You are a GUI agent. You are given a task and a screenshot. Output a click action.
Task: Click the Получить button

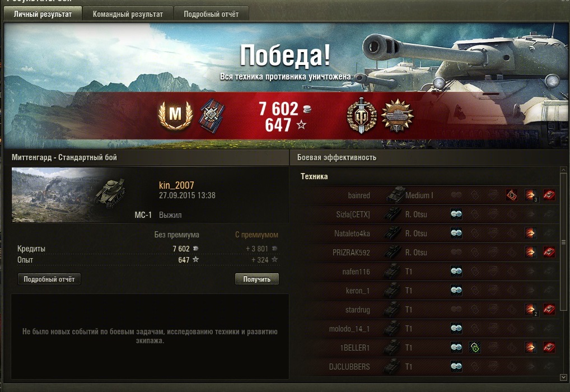click(256, 279)
